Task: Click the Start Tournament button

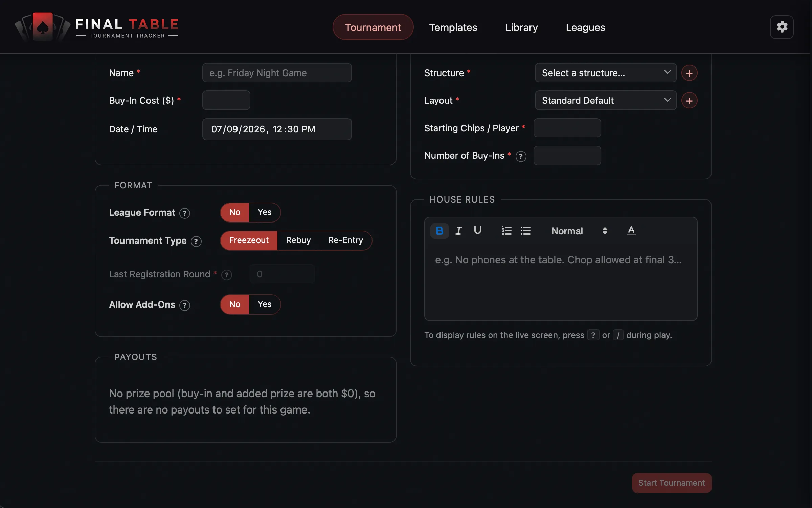Action: [x=672, y=483]
